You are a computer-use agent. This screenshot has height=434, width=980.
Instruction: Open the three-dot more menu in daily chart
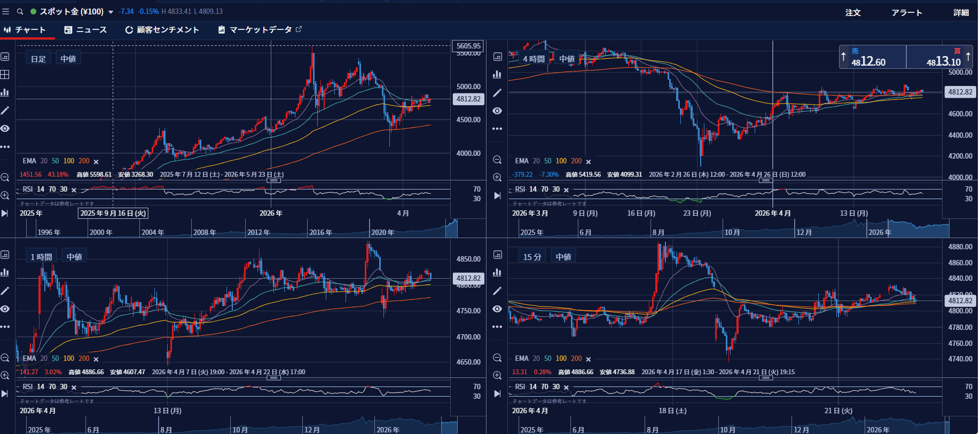point(5,147)
